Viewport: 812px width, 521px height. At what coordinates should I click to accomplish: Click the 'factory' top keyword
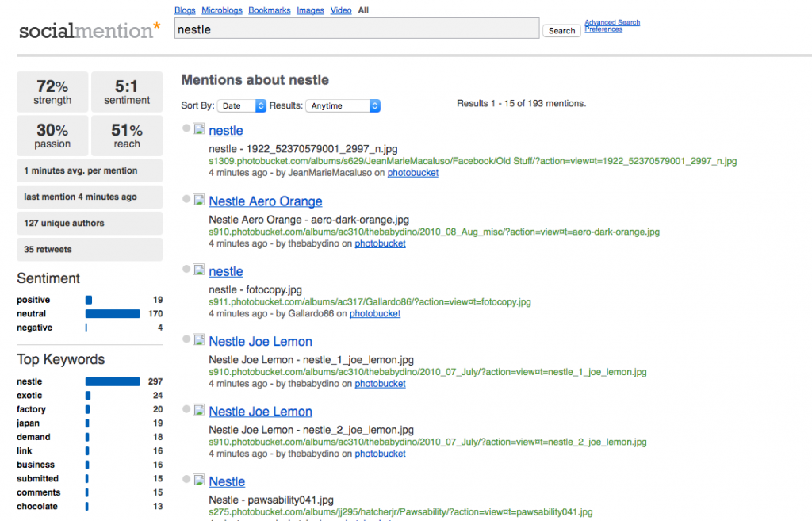tap(31, 410)
